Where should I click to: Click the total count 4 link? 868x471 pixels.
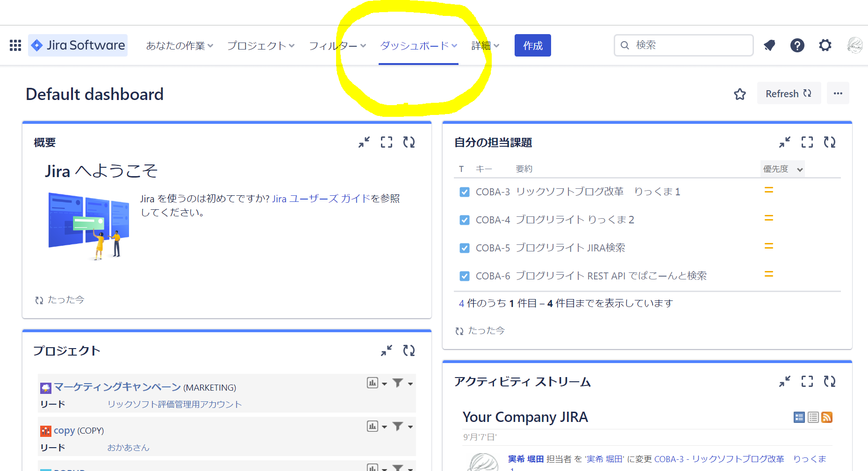click(x=461, y=304)
